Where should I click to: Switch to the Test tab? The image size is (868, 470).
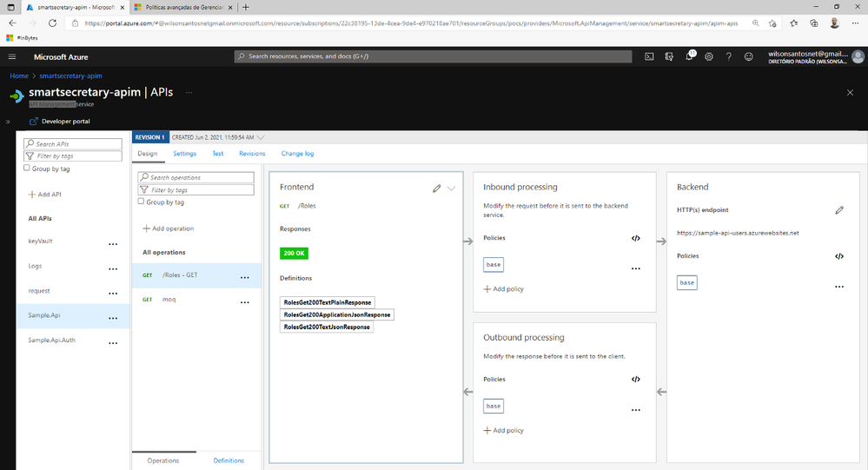(x=218, y=154)
